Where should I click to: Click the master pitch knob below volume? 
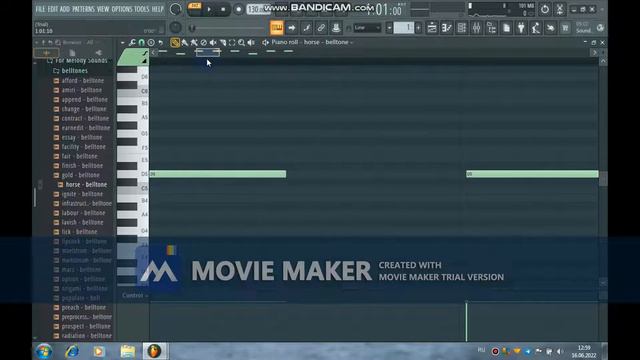[175, 28]
